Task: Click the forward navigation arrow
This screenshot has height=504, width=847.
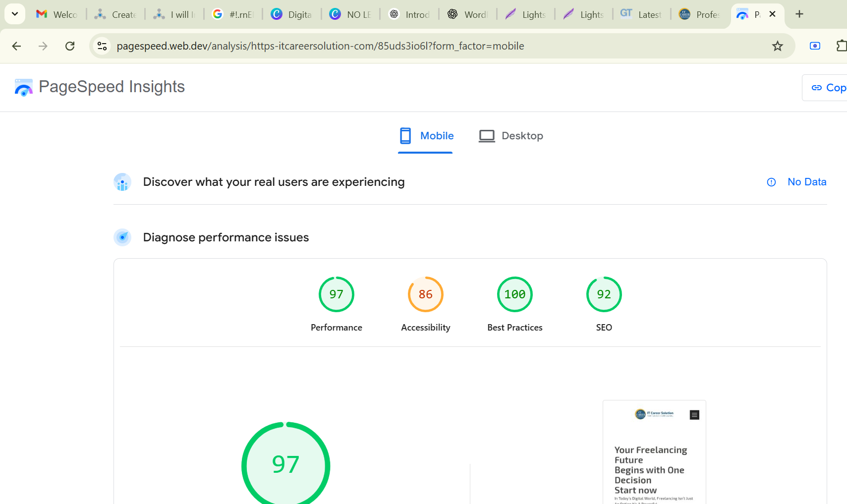Action: [x=43, y=46]
